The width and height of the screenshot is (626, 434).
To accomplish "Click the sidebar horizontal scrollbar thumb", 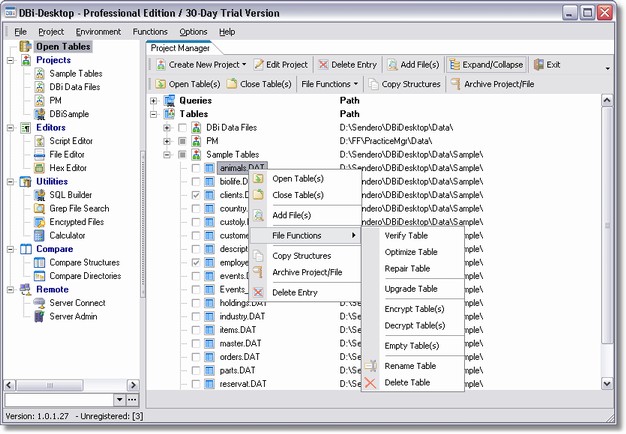I will [x=50, y=385].
